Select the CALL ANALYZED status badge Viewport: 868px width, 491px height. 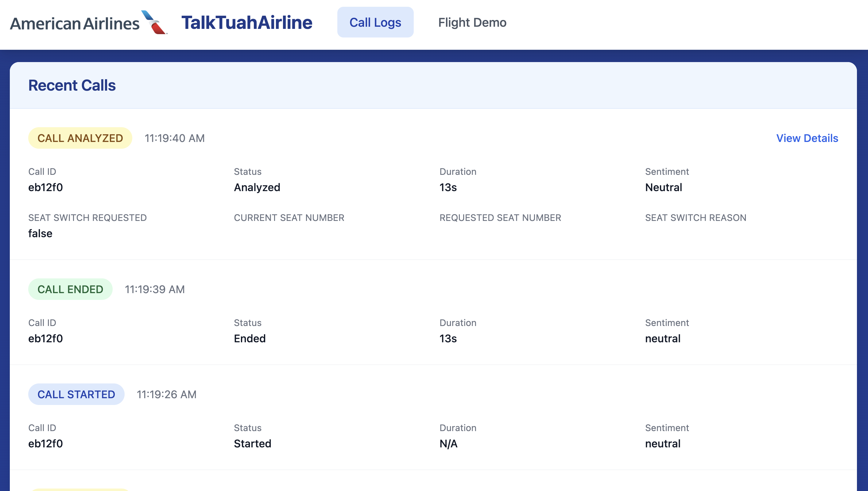pyautogui.click(x=80, y=138)
